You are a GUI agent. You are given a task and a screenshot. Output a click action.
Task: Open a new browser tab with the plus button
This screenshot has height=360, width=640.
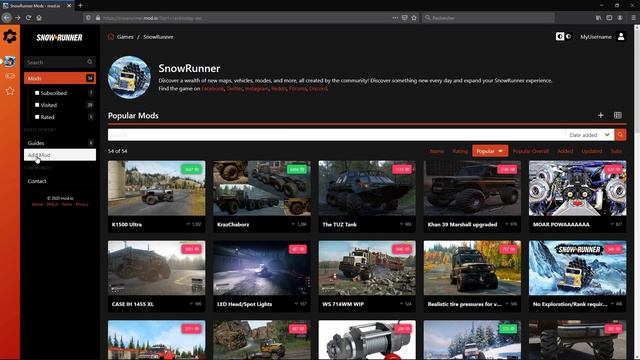click(x=80, y=6)
